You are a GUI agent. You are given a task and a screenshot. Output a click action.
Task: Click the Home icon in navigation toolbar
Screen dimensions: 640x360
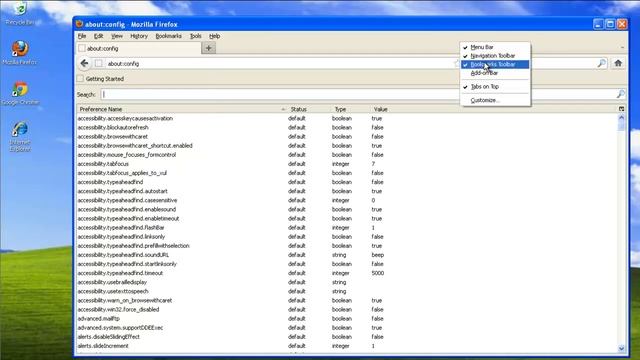pyautogui.click(x=618, y=63)
